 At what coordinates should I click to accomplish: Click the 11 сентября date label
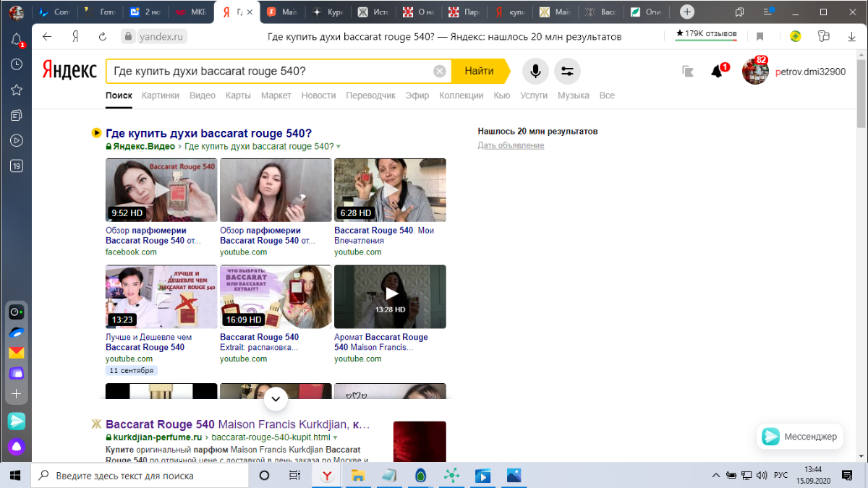pyautogui.click(x=131, y=371)
